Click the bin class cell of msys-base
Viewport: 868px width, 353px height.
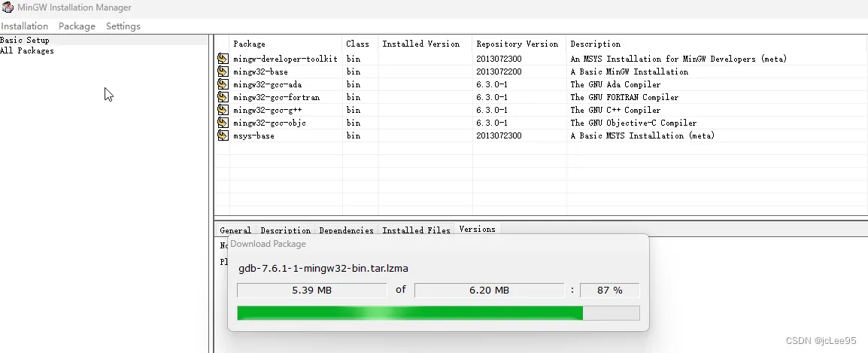(354, 135)
